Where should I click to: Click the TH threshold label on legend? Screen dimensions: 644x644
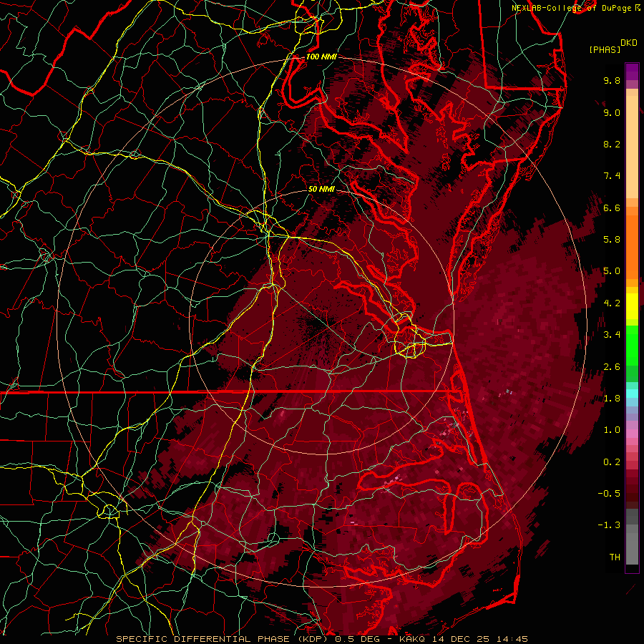coord(615,557)
